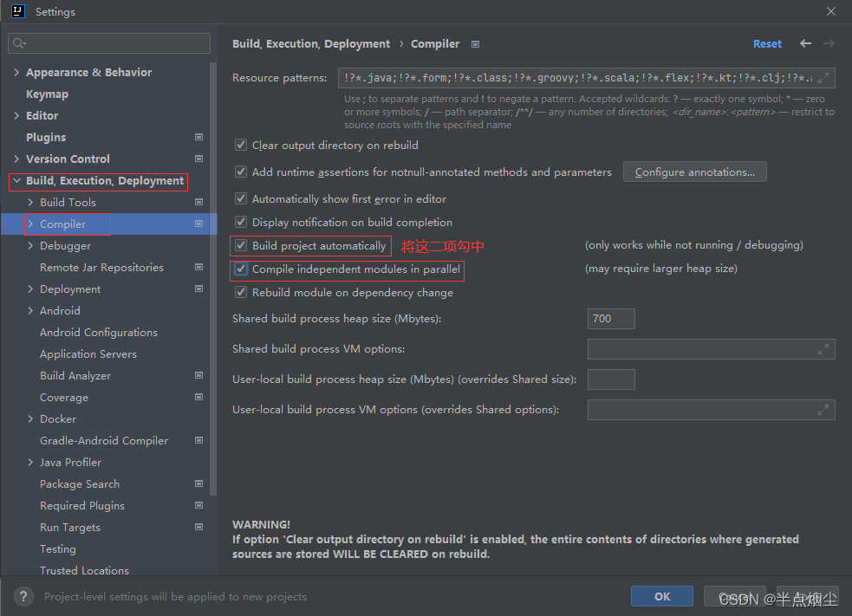Select the Coverage settings item
The height and width of the screenshot is (616, 852).
coord(64,397)
